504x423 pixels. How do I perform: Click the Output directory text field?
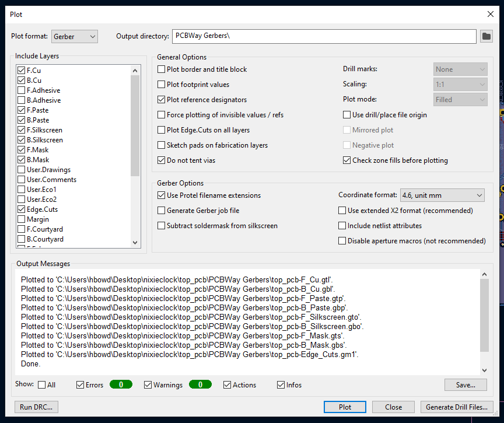click(x=324, y=36)
